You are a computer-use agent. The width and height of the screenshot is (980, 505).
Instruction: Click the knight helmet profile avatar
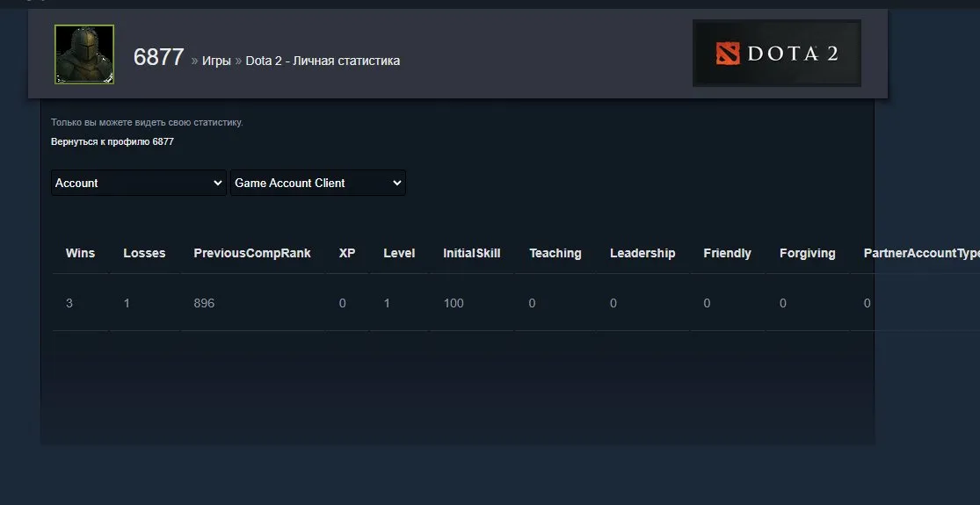[84, 54]
